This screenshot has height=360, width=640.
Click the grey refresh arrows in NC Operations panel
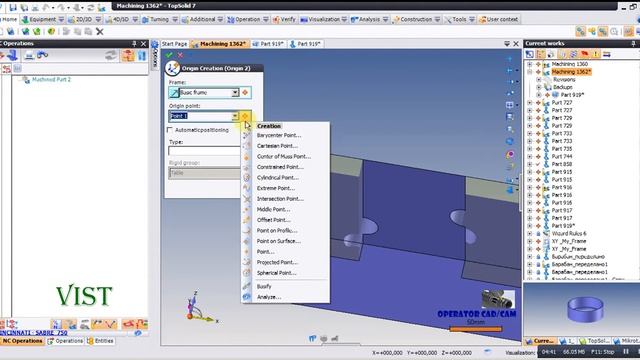tap(110, 56)
